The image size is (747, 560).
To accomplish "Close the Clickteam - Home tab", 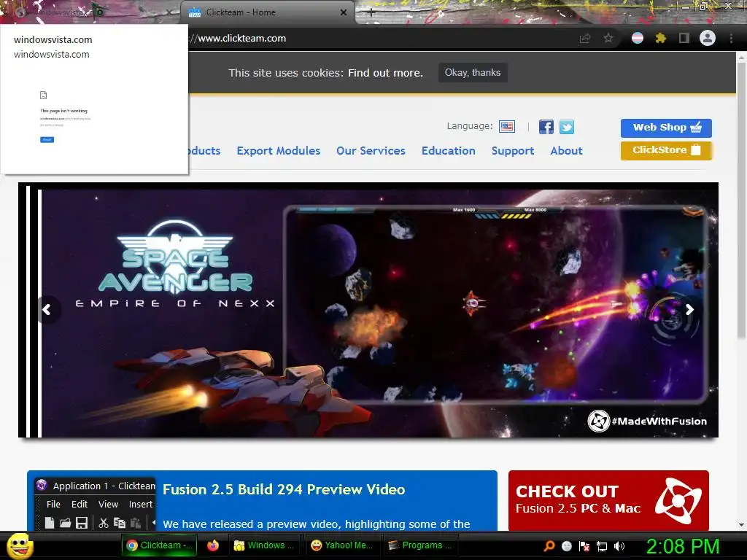I will pyautogui.click(x=344, y=12).
